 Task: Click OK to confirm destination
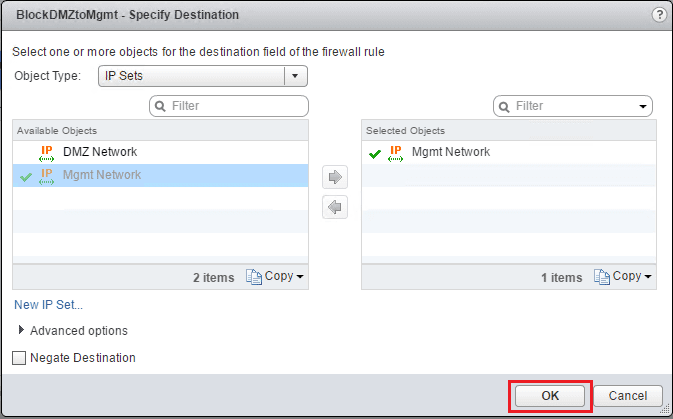(x=550, y=396)
